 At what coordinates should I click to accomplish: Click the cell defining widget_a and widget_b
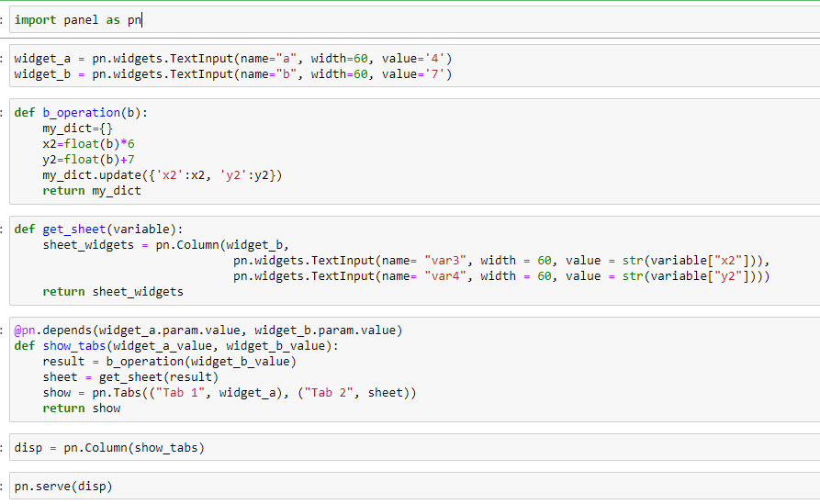click(x=414, y=66)
